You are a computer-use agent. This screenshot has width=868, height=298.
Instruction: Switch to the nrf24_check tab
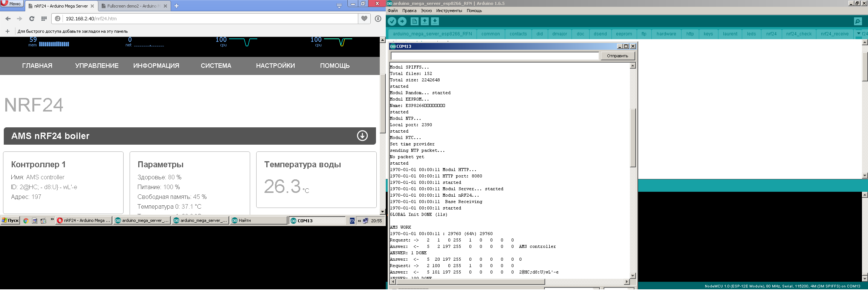click(799, 34)
